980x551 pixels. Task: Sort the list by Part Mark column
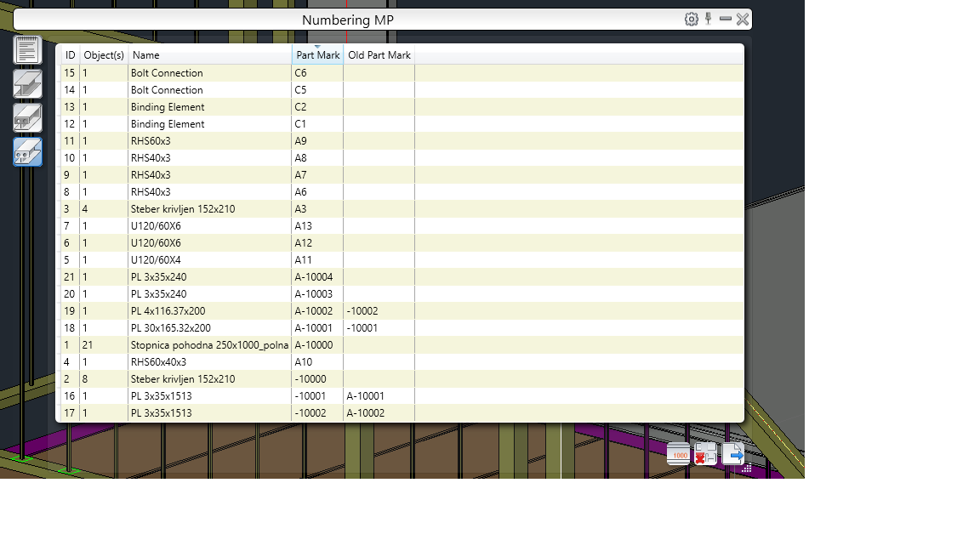(316, 54)
